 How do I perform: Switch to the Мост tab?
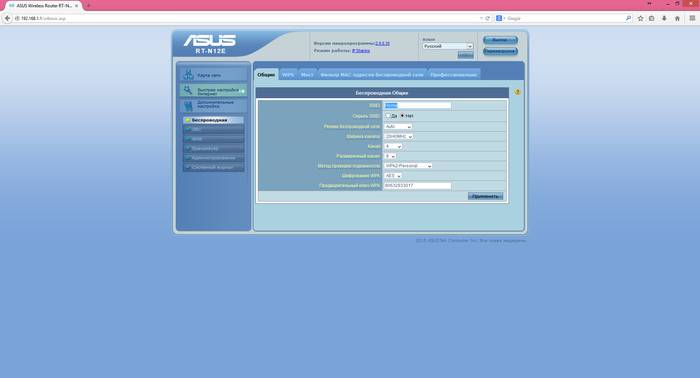pyautogui.click(x=307, y=75)
